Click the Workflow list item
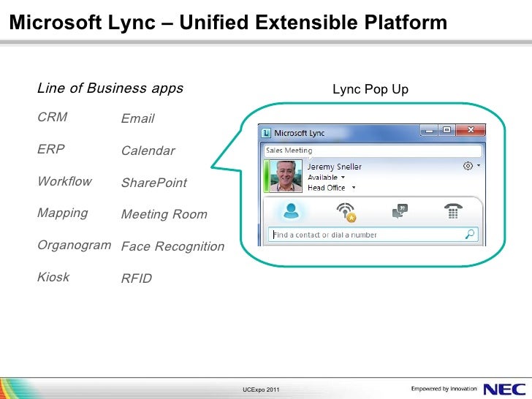This screenshot has width=532, height=399. pyautogui.click(x=64, y=181)
